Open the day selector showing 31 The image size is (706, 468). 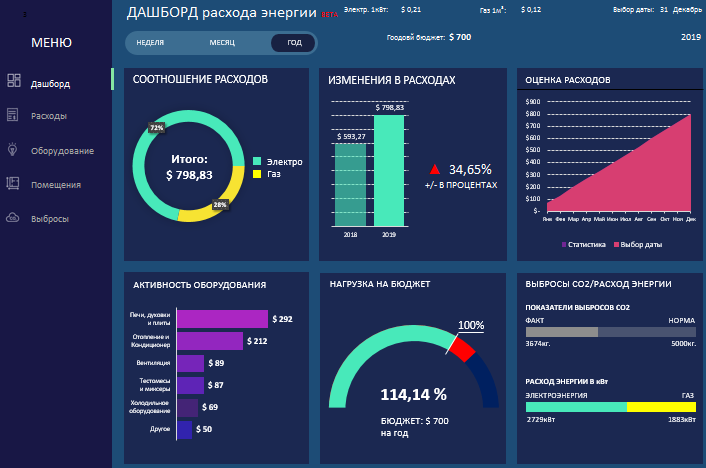coord(664,9)
